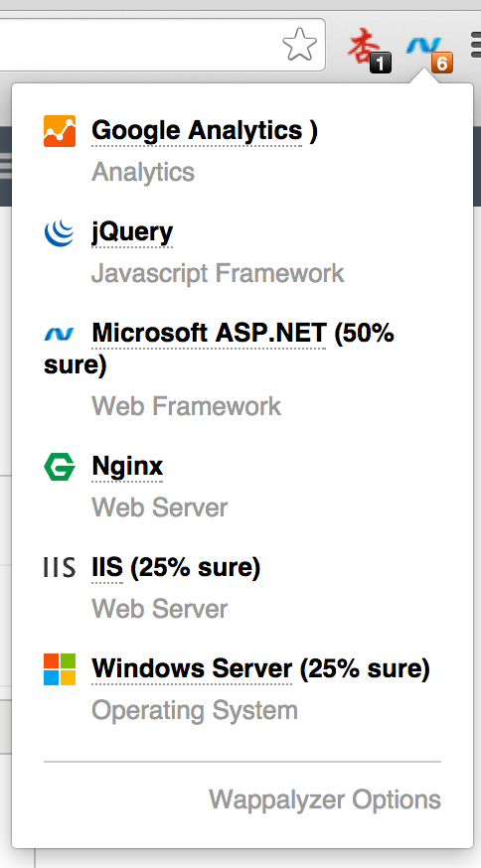This screenshot has width=481, height=868.
Task: Click the Microsoft ASP.NET wave icon
Action: [60, 334]
